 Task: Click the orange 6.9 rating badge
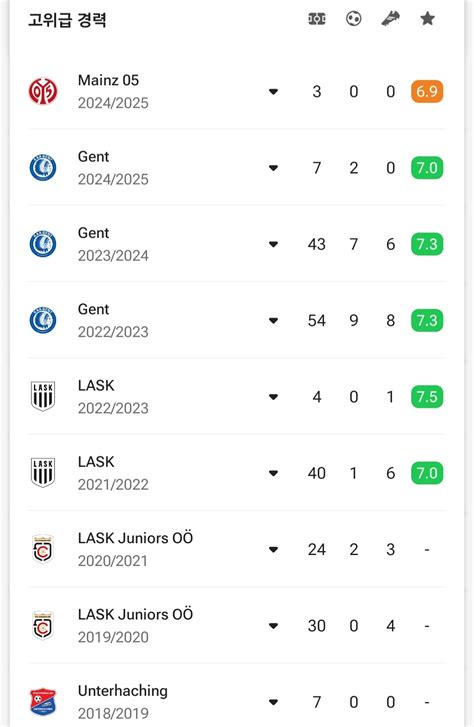pos(427,91)
